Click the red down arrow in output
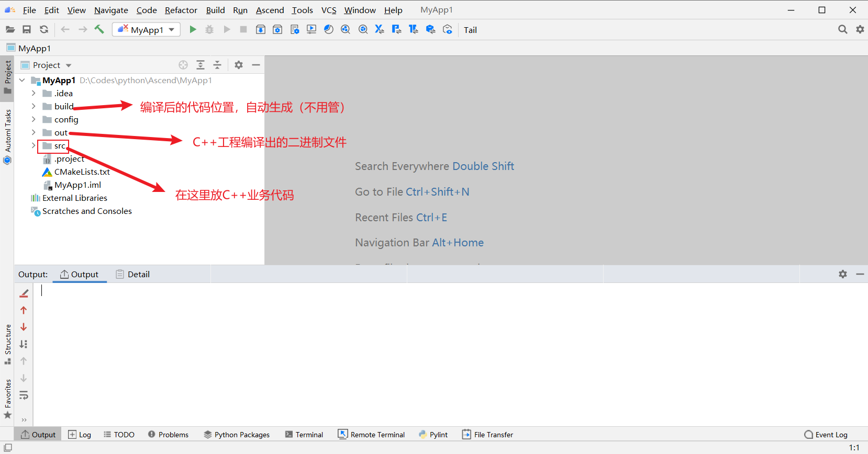 (24, 327)
